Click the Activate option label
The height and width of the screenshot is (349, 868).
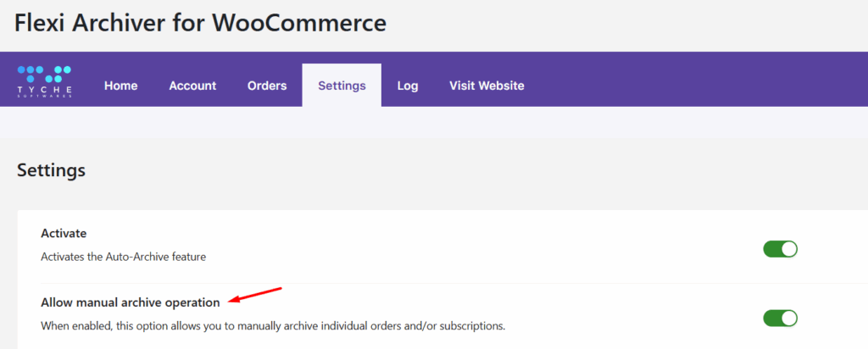pos(64,233)
